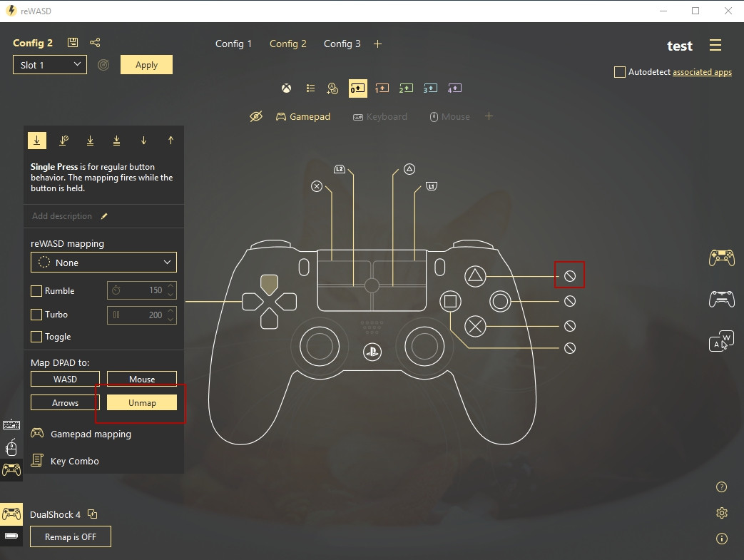Screen dimensions: 744x560
Task: Select the plain down arrow activator
Action: point(144,141)
